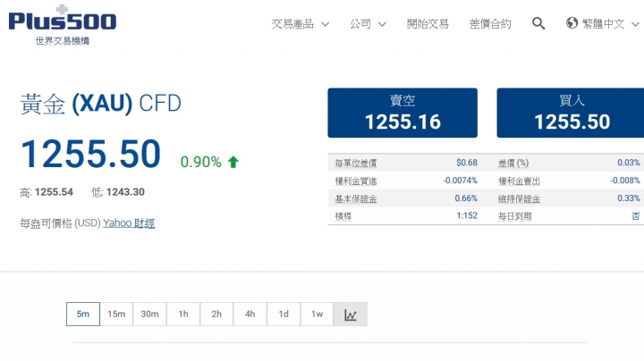Expand the 交易產品 menu chevron

click(x=326, y=24)
